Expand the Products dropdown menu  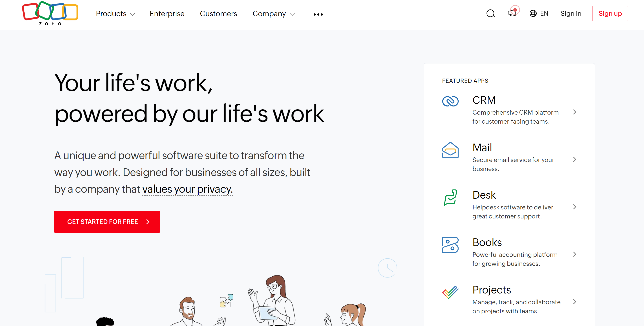pos(115,14)
